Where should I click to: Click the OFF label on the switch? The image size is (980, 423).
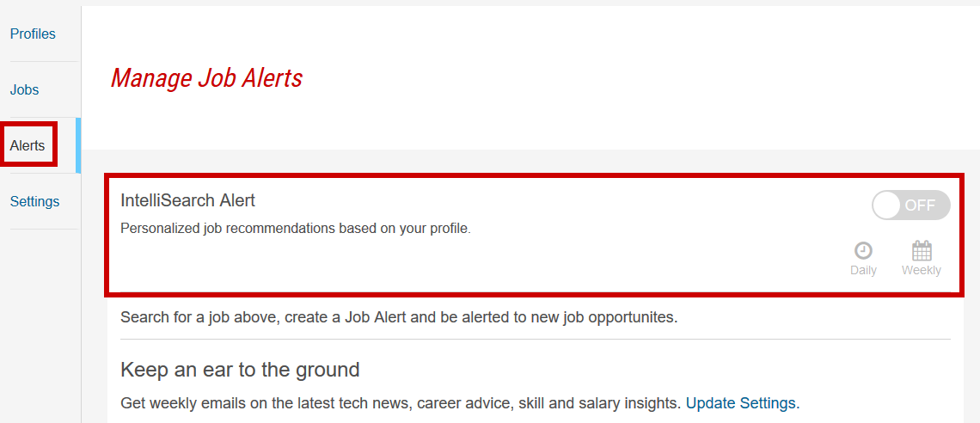tap(920, 205)
